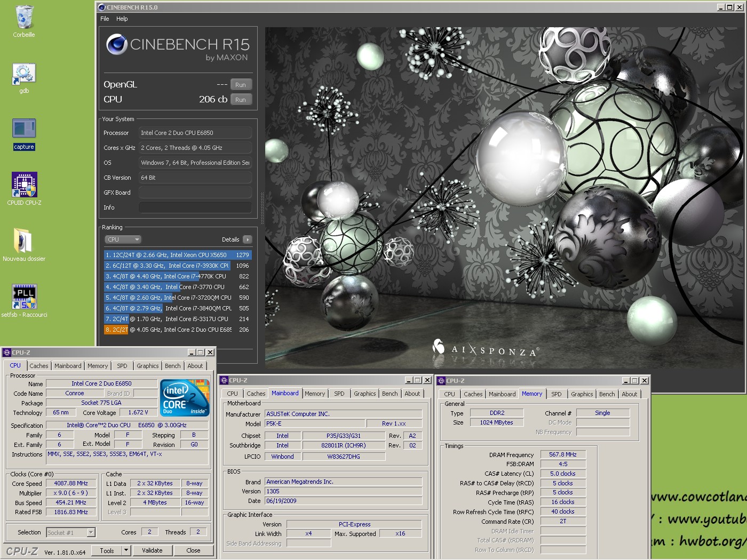Select ranking row 6 Core i7-3840QM

pos(177,308)
